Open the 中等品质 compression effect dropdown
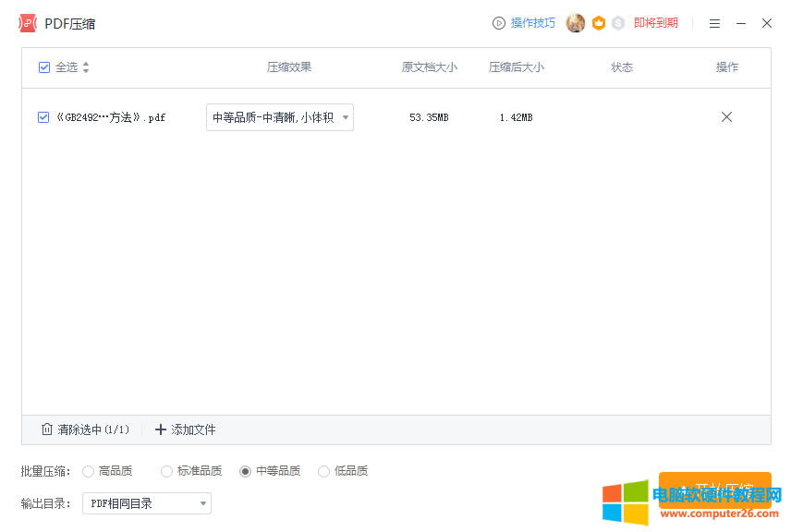This screenshot has height=532, width=791. pos(279,117)
